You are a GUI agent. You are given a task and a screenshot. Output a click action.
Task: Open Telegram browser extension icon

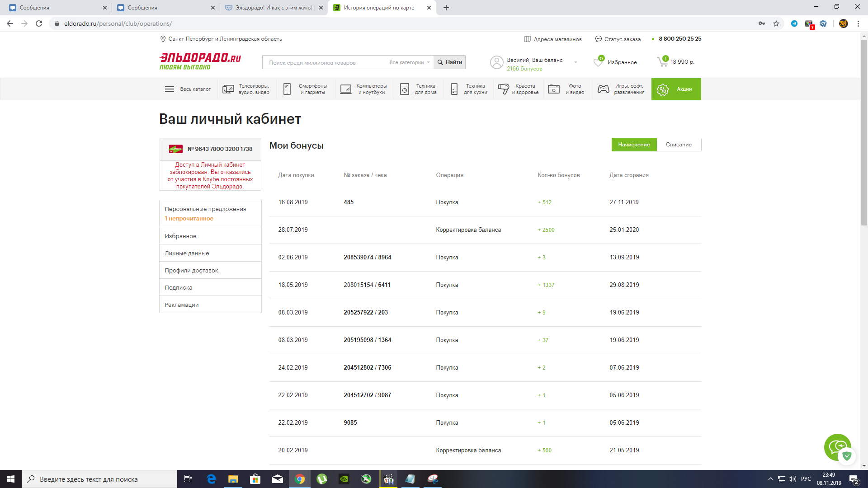coord(794,23)
